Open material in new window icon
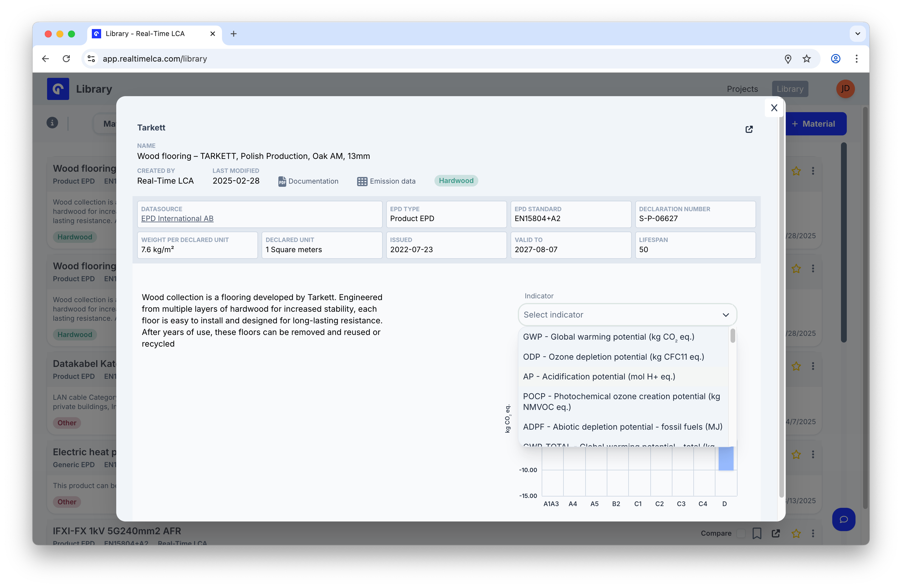902x588 pixels. coord(749,130)
